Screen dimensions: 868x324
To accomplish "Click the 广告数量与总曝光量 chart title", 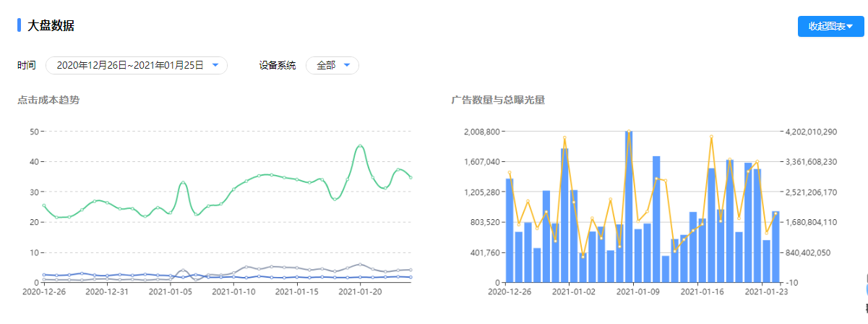I will (498, 100).
